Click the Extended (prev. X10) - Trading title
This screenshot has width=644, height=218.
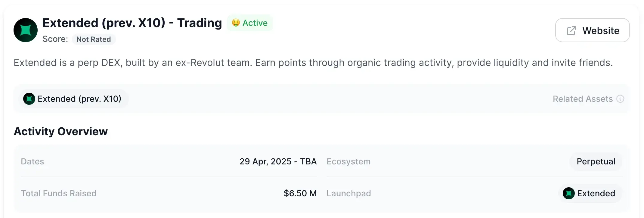[x=132, y=23]
